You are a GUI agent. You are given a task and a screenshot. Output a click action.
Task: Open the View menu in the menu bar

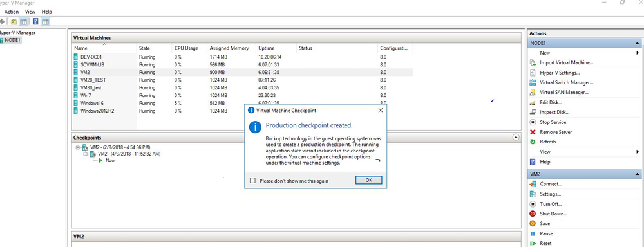click(30, 12)
